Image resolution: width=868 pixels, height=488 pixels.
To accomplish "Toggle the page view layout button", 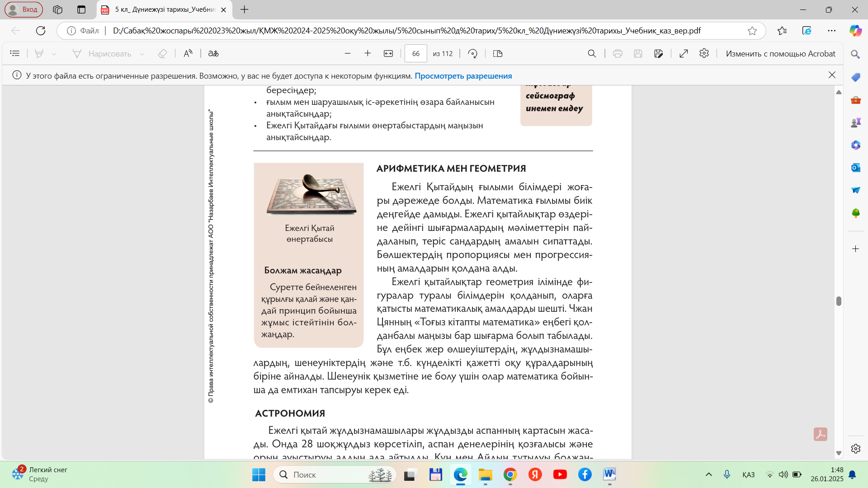I will pos(498,54).
